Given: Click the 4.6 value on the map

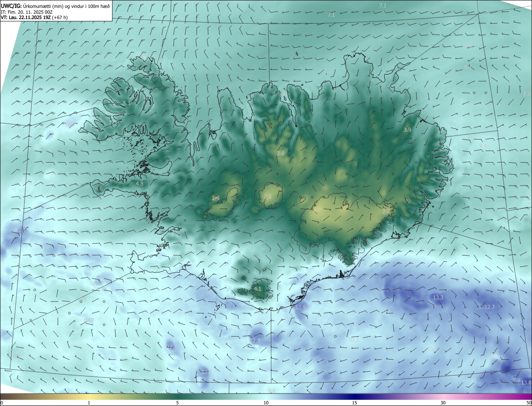Looking at the screenshot, I should click(x=99, y=188).
